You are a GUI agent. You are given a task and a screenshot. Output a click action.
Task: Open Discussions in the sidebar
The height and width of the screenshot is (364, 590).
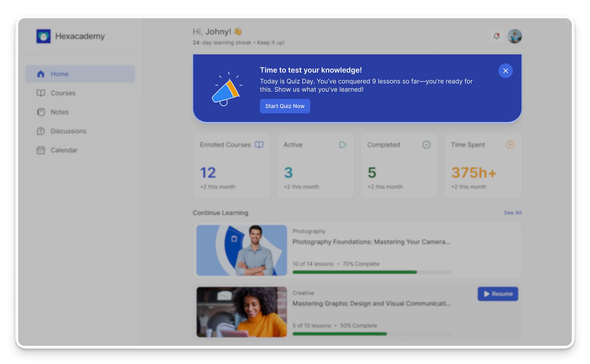click(x=80, y=131)
